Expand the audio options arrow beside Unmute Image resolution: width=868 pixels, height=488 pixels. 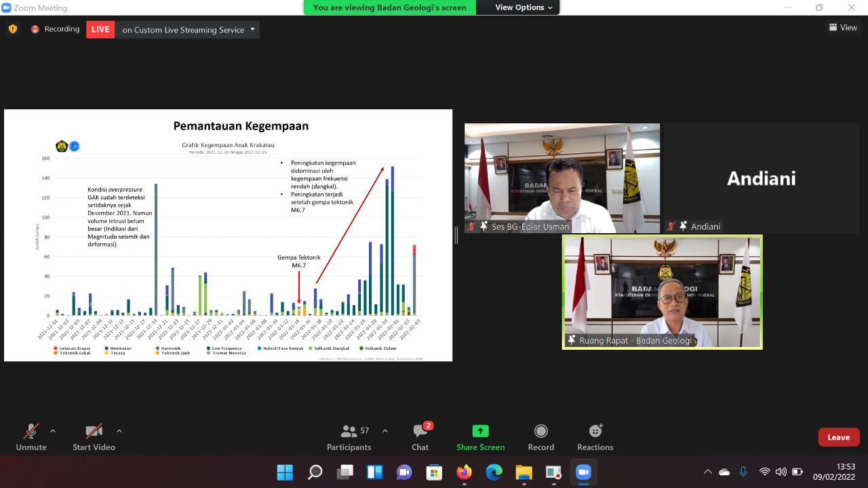click(x=53, y=431)
